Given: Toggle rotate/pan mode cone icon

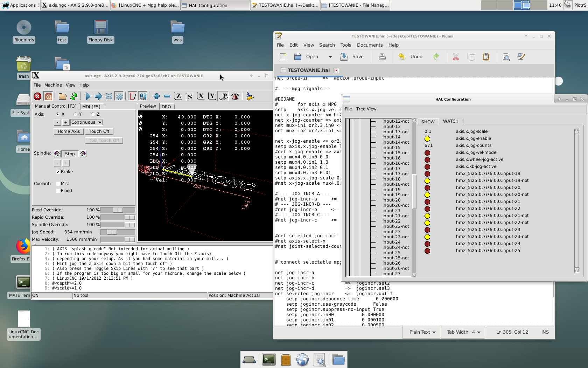Looking at the screenshot, I should 235,96.
